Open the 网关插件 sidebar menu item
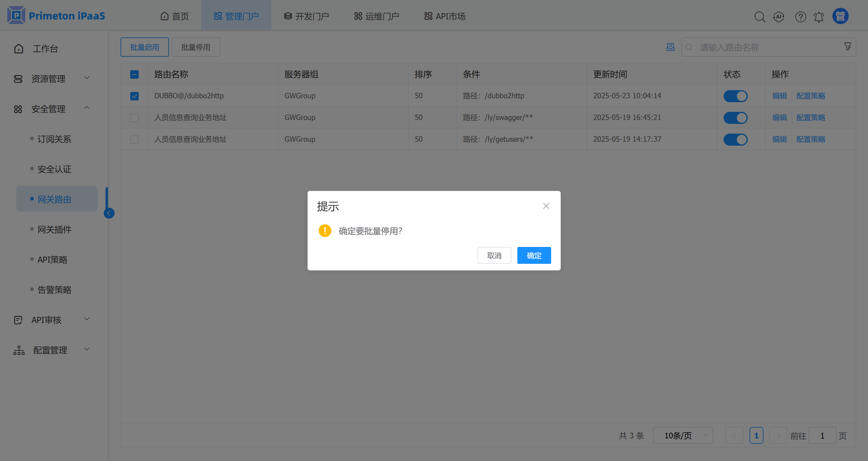The width and height of the screenshot is (868, 461). (54, 229)
